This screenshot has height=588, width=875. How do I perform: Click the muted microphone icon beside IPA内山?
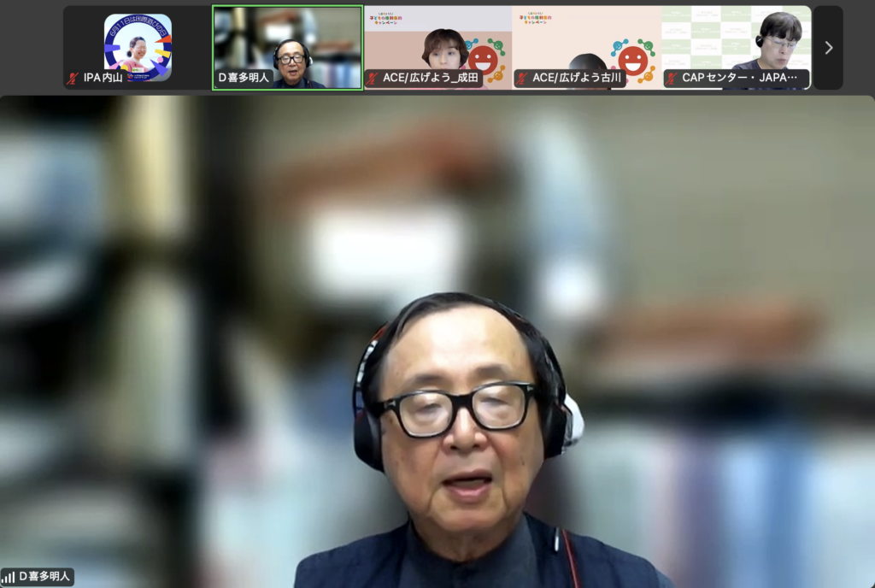[x=74, y=79]
